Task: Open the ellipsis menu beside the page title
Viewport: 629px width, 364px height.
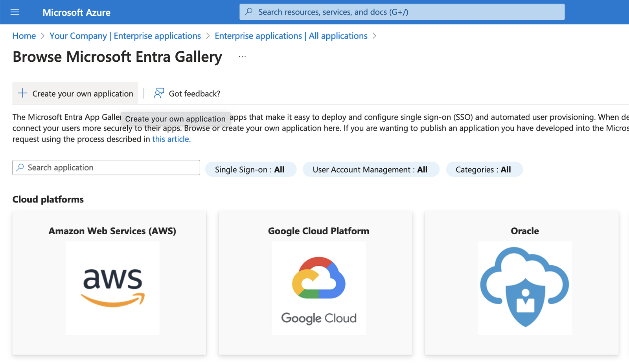Action: tap(242, 57)
